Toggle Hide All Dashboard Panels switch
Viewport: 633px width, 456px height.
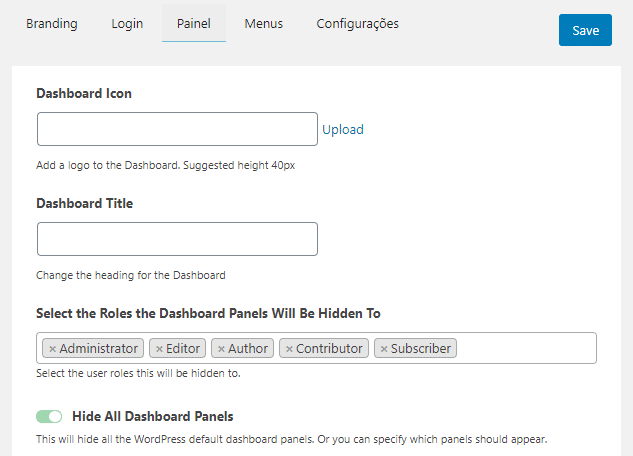coord(49,416)
